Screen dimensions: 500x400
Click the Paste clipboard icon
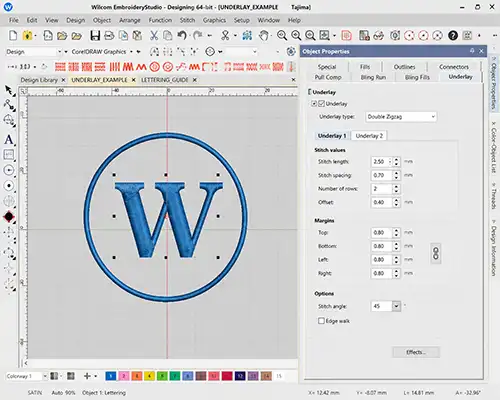(x=137, y=35)
